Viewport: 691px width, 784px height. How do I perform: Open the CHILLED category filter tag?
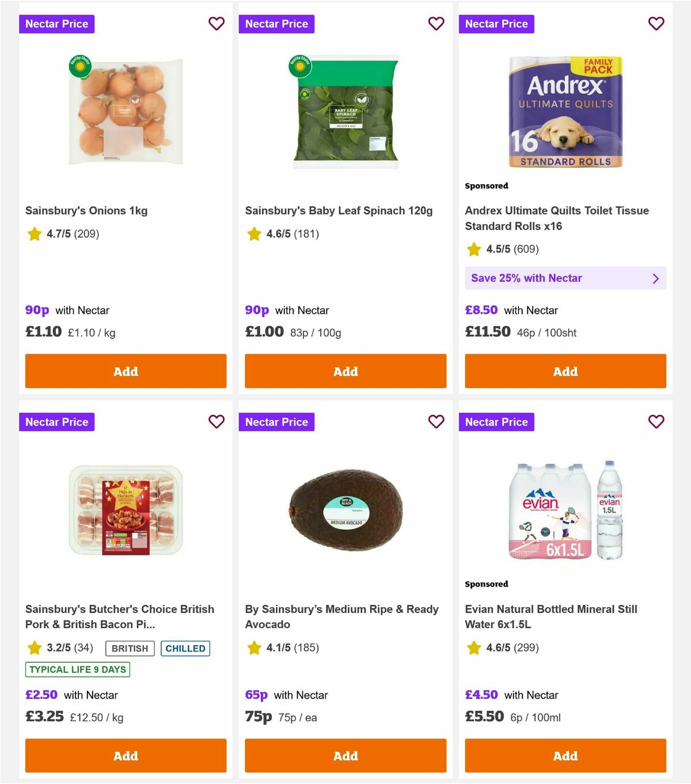[x=185, y=648]
